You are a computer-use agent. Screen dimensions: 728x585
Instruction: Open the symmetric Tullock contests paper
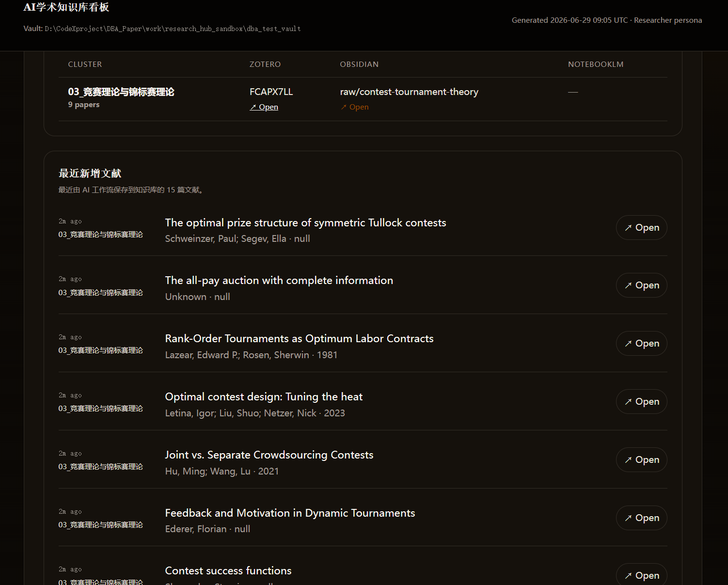(641, 227)
